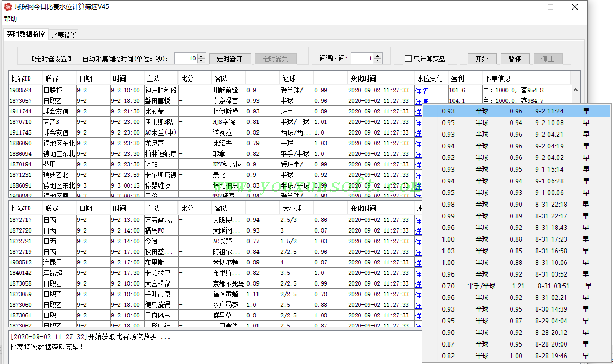
Task: Select the 8-31 22:18 odds history row
Action: 517,204
